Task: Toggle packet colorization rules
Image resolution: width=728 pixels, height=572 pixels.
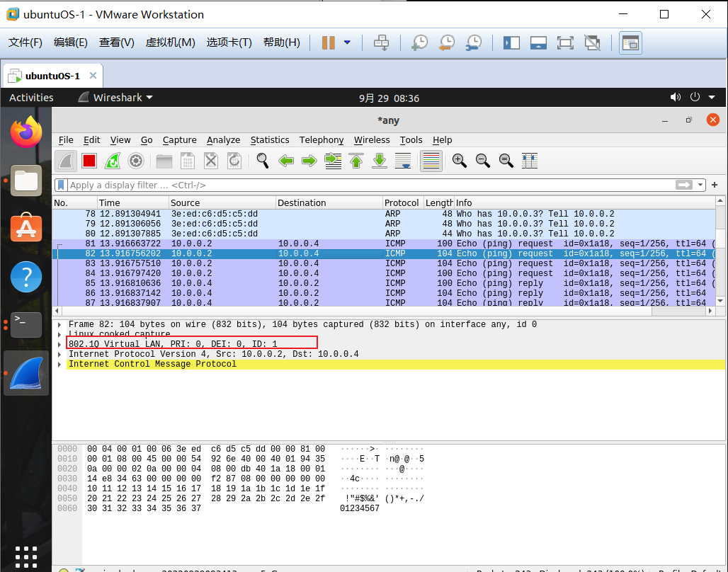Action: [431, 161]
